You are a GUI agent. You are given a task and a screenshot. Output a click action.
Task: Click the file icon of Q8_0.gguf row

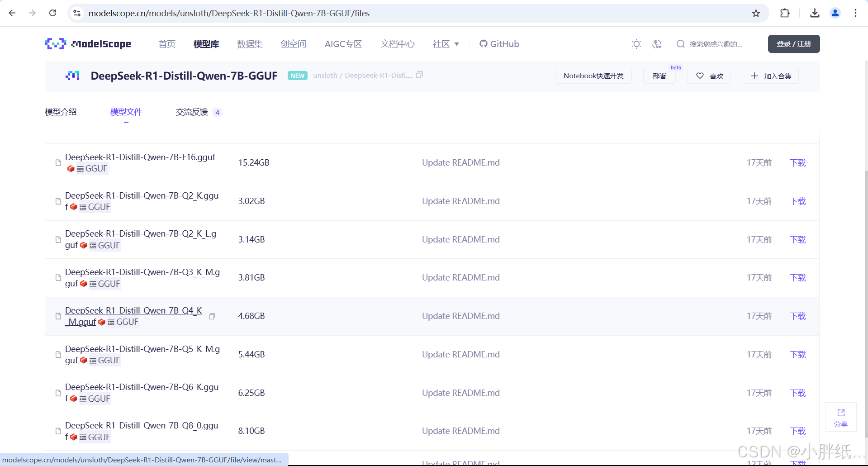58,431
